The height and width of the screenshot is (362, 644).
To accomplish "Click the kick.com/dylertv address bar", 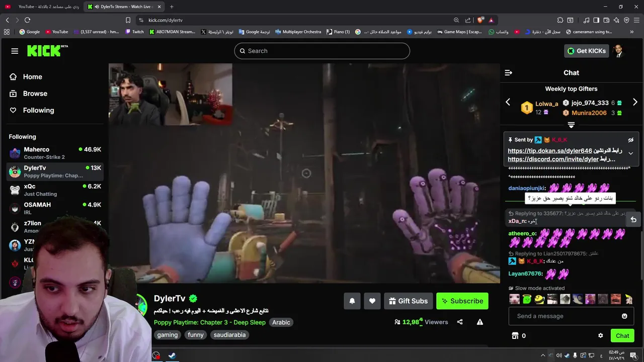I will pos(165,20).
